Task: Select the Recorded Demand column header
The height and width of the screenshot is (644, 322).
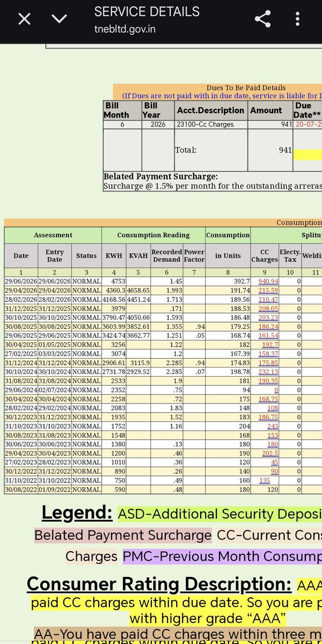Action: (166, 255)
